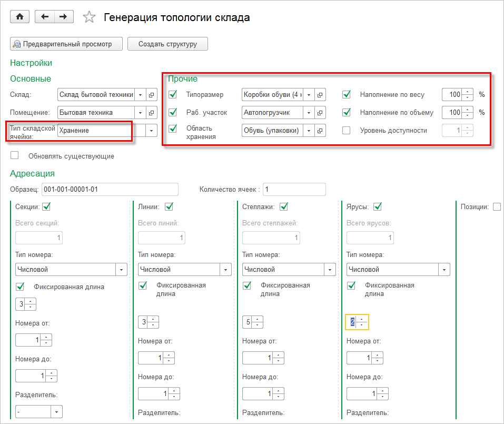Image resolution: width=504 pixels, height=424 pixels.
Task: Enable the Обновлять существующие checkbox
Action: pos(15,155)
